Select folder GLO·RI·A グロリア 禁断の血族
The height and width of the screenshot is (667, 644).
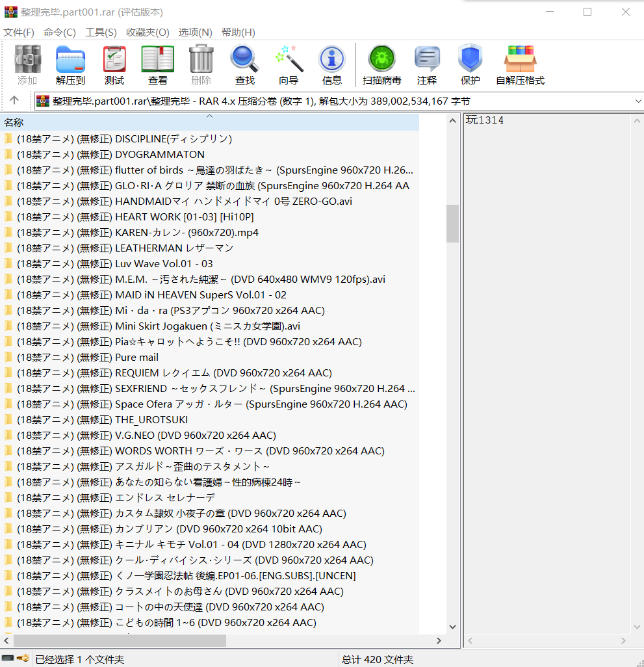[x=209, y=186]
